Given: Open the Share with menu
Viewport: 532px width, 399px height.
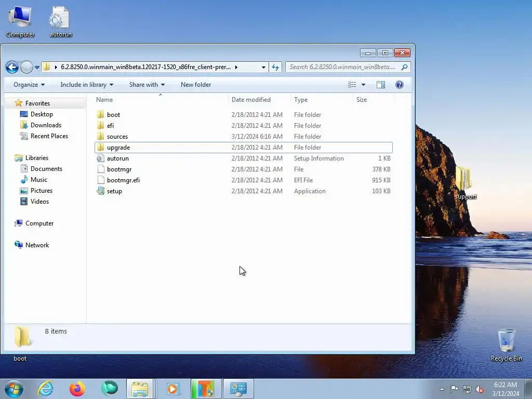Looking at the screenshot, I should (x=147, y=85).
